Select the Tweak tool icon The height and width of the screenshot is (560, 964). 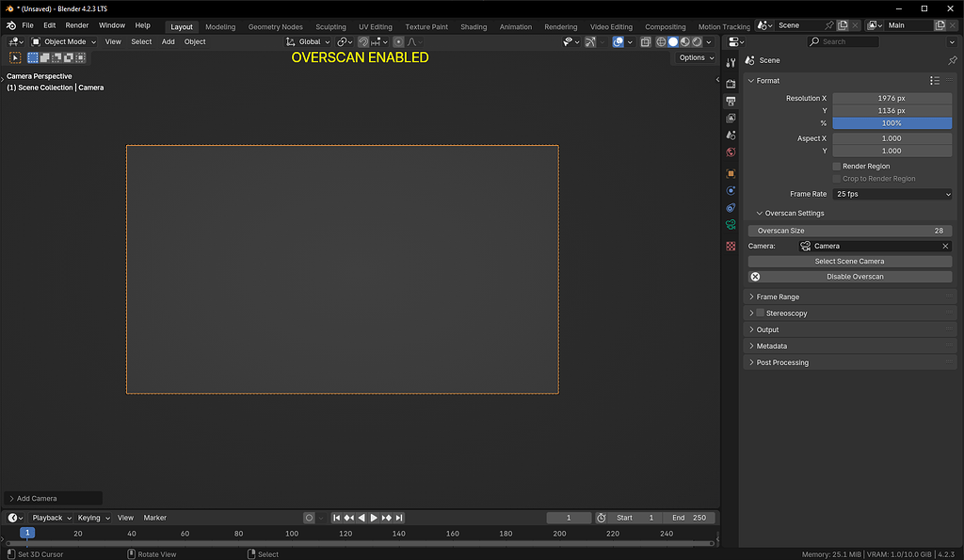(x=15, y=57)
